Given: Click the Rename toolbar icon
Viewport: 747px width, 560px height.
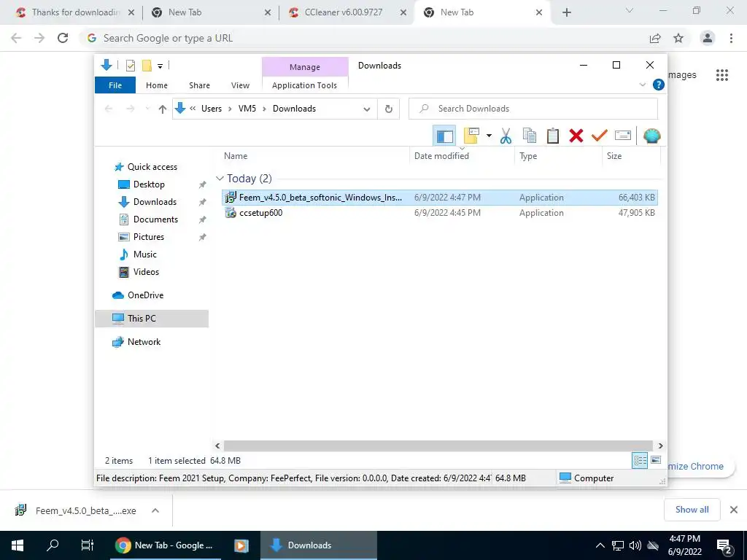Looking at the screenshot, I should 623,136.
